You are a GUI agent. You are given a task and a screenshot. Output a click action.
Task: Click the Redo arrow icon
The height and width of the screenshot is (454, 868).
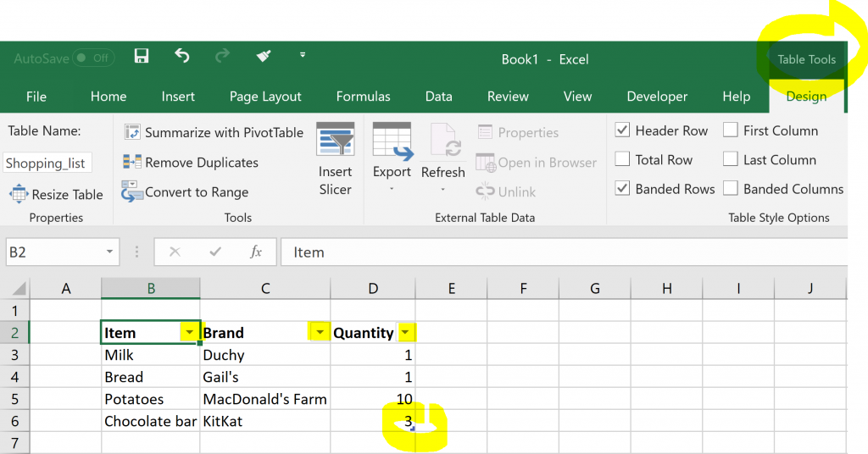coord(223,56)
